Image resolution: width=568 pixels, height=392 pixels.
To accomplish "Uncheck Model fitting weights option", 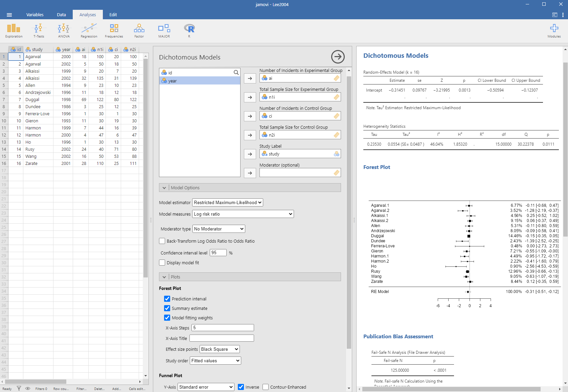I will (x=167, y=318).
